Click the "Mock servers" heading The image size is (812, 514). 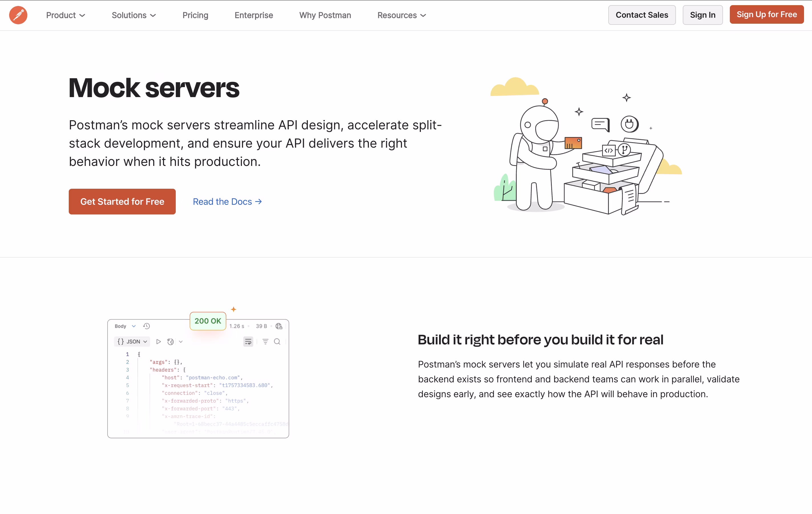pyautogui.click(x=154, y=88)
